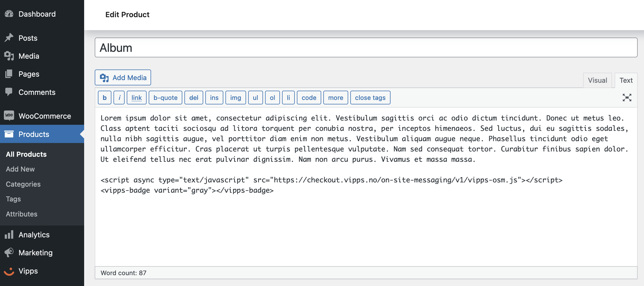Click the Pages sidebar icon
The height and width of the screenshot is (286, 644).
coord(9,74)
